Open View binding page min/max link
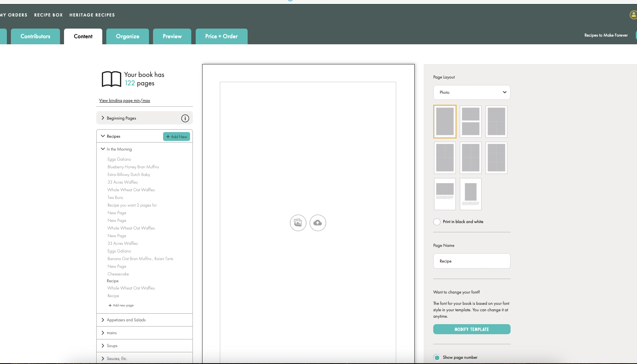The height and width of the screenshot is (364, 637). click(124, 101)
